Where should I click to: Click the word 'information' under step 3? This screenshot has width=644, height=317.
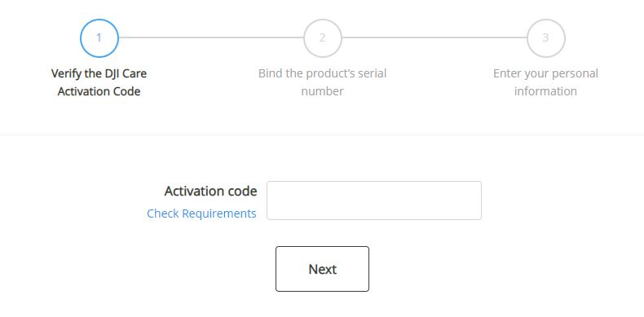545,91
